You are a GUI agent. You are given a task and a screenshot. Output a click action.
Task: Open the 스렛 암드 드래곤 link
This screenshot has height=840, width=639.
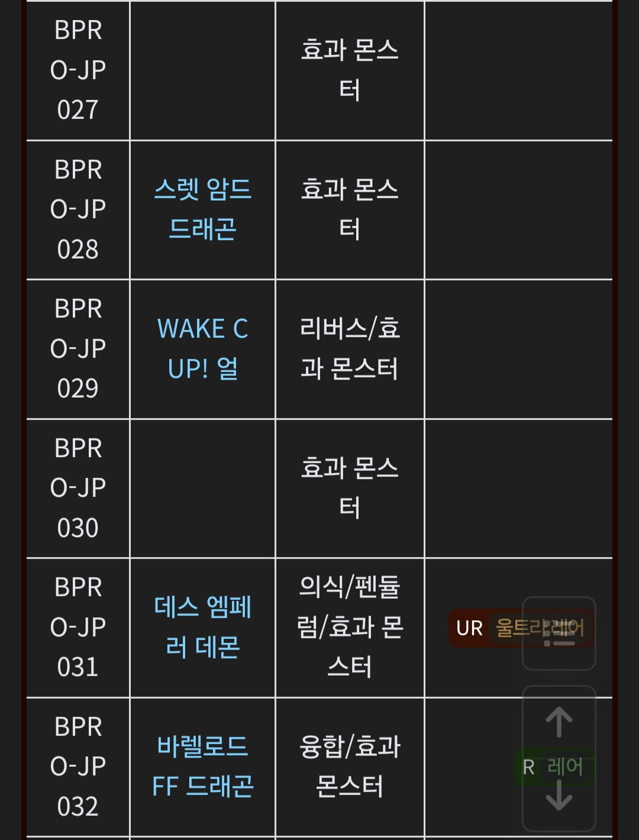(x=202, y=209)
